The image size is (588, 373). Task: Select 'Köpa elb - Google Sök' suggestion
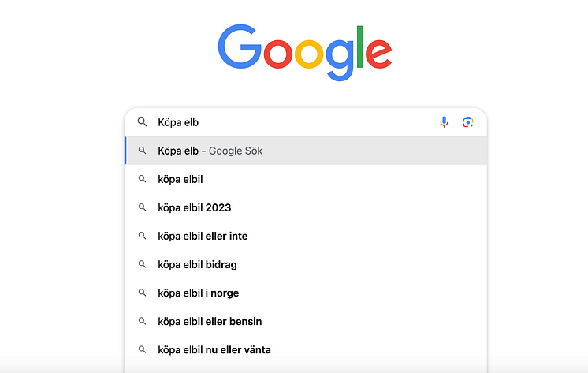click(x=306, y=151)
